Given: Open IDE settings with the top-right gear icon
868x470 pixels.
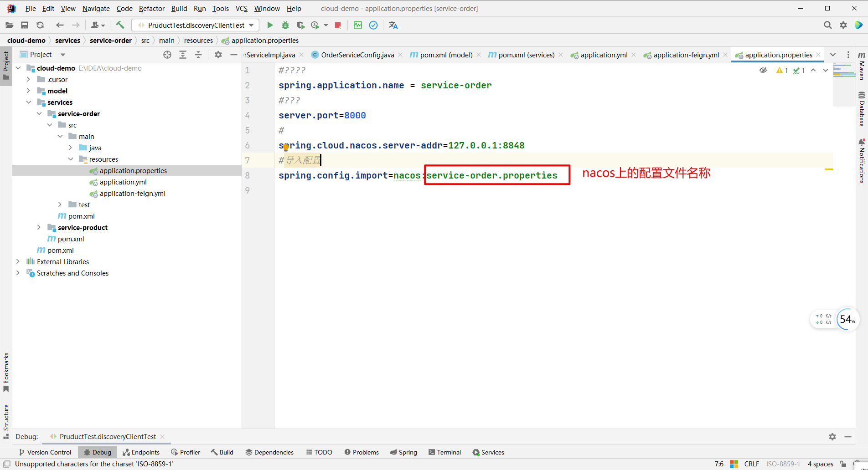Looking at the screenshot, I should point(843,26).
